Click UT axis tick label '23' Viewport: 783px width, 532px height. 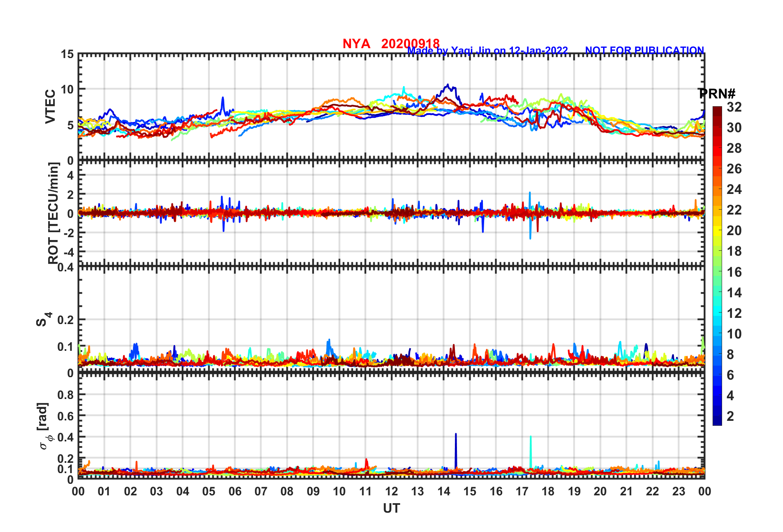679,491
